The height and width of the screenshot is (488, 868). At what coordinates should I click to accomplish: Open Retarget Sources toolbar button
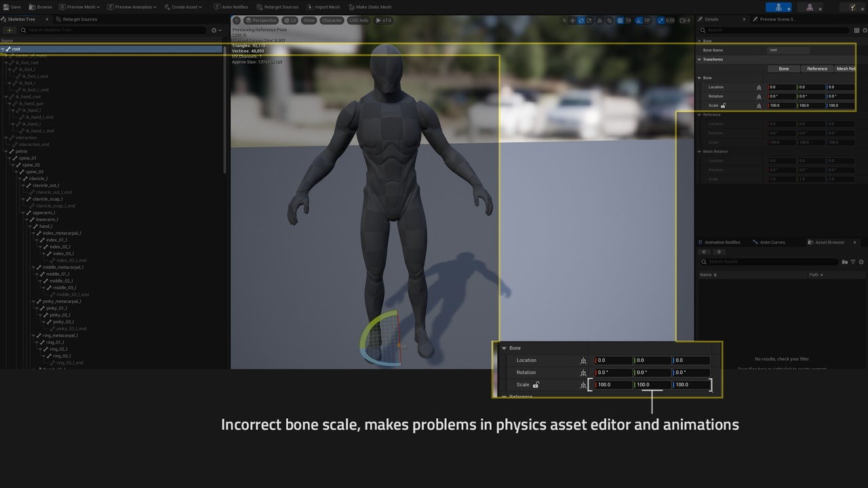(x=277, y=7)
